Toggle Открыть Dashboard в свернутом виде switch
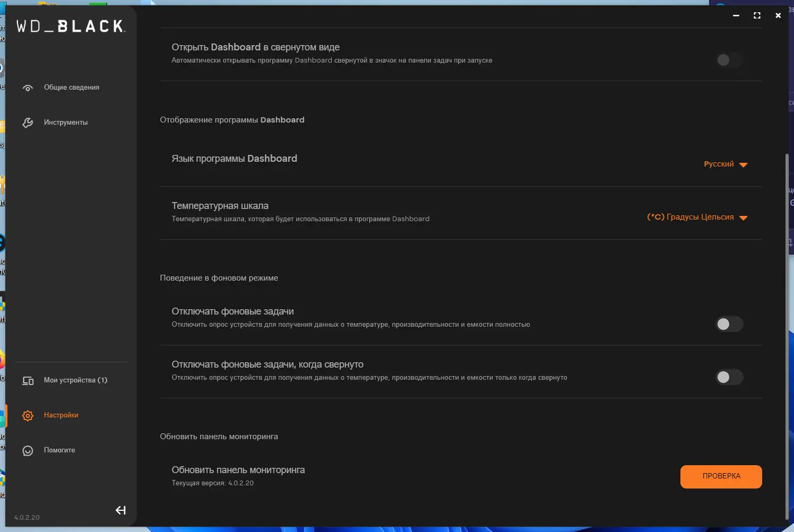The width and height of the screenshot is (794, 532). (729, 60)
